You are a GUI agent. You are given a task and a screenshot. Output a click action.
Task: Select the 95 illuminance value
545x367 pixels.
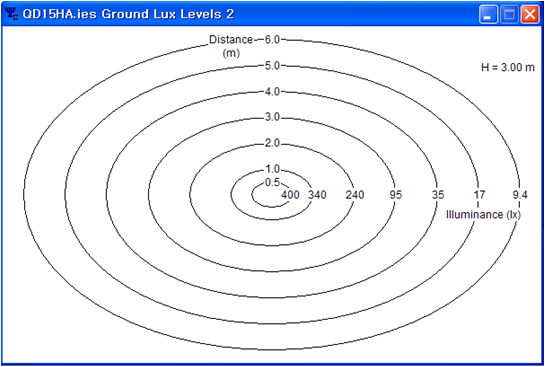point(396,195)
